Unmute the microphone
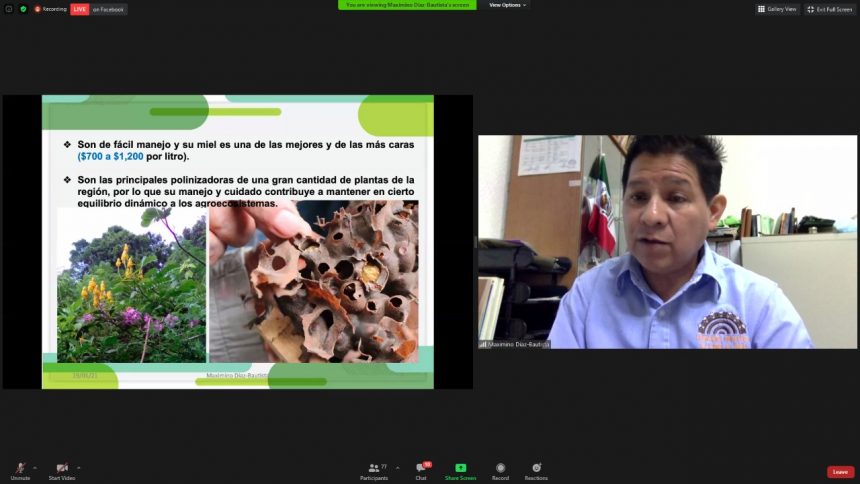The image size is (860, 484). click(x=20, y=469)
